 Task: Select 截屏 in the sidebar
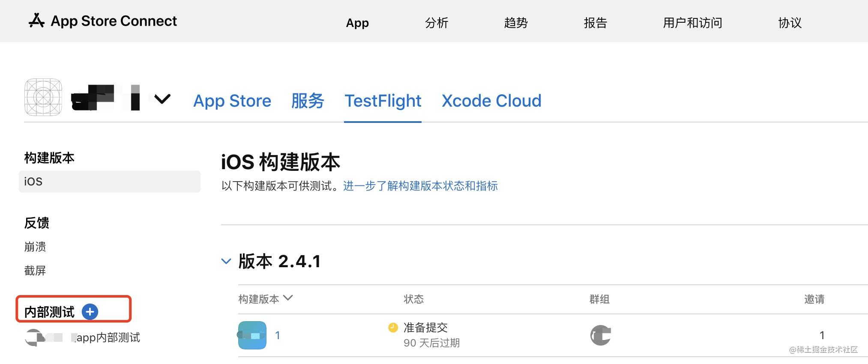(35, 270)
